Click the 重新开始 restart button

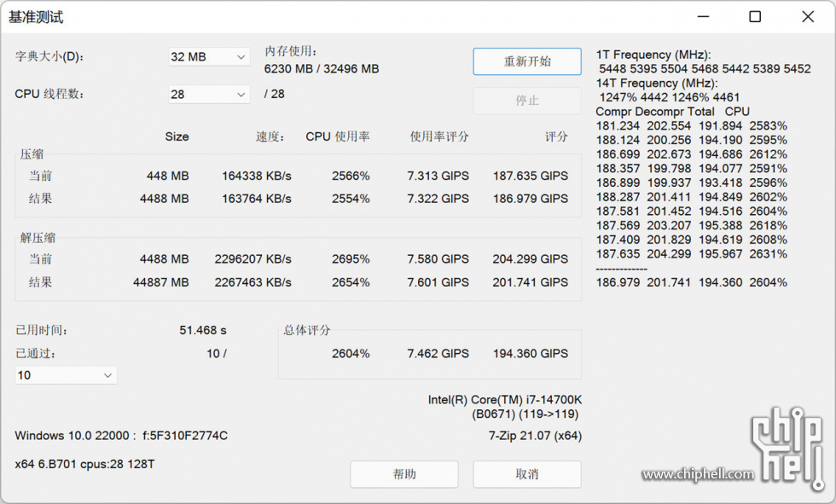[527, 61]
